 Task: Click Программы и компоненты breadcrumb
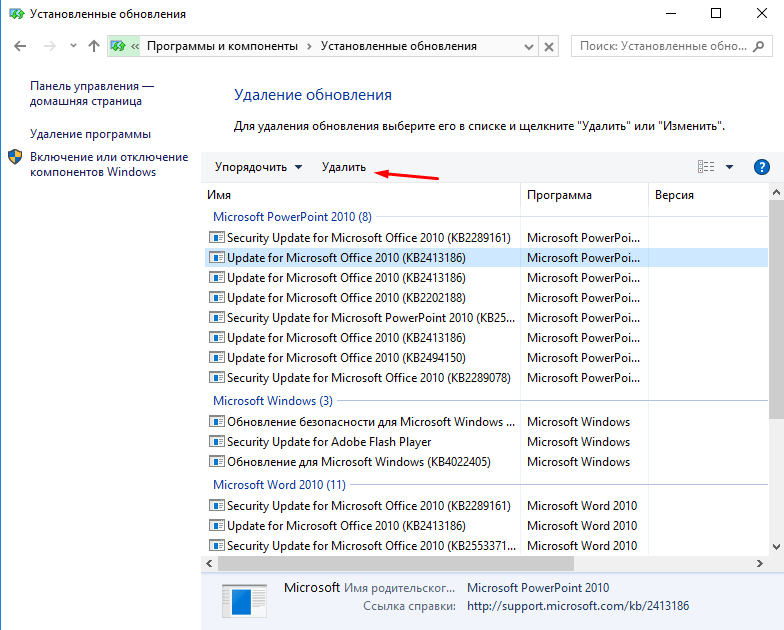pos(222,46)
